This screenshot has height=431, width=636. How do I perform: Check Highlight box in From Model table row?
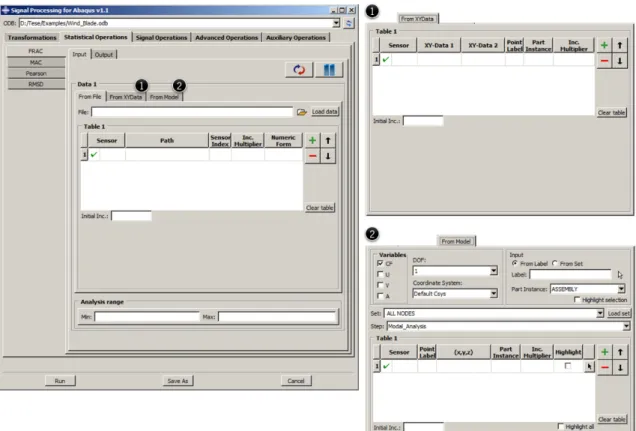pyautogui.click(x=568, y=366)
